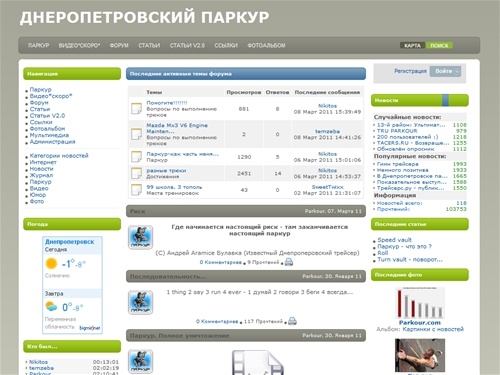This screenshot has width=500, height=375.
Task: Open SweetTwixx last poster profile
Action: click(327, 187)
